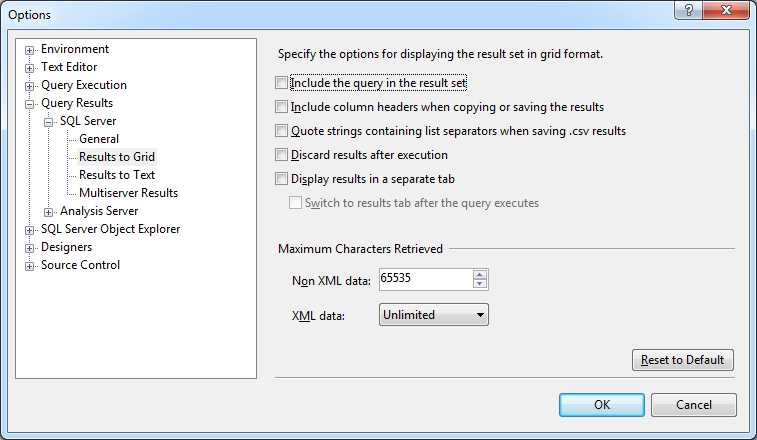
Task: Click the Non XML data input field
Action: pos(425,280)
